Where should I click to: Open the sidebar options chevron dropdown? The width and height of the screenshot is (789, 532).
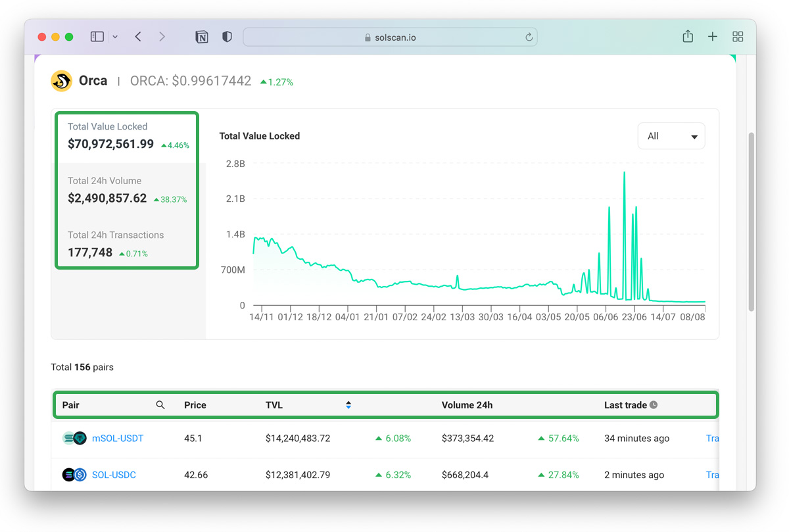pyautogui.click(x=115, y=37)
